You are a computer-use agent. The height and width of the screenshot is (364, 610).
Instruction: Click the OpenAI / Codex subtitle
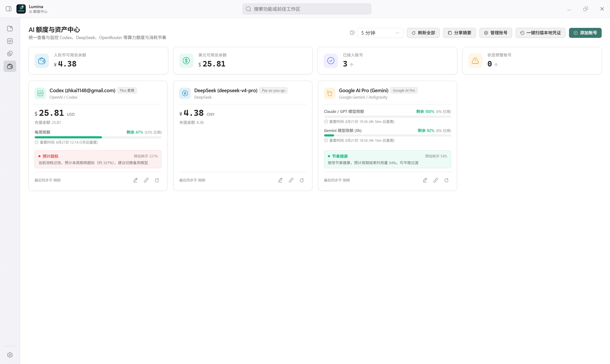[x=64, y=97]
